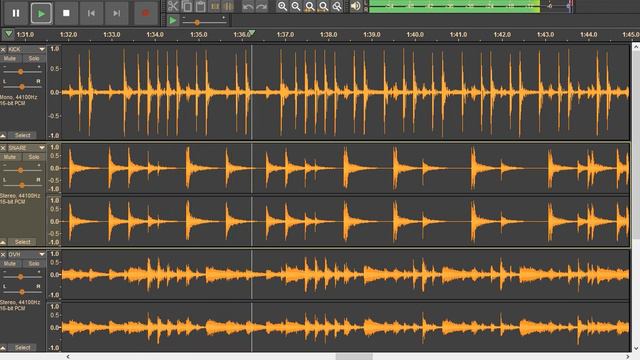Open the SNARE track dropdown menu
The image size is (640, 360).
[42, 148]
